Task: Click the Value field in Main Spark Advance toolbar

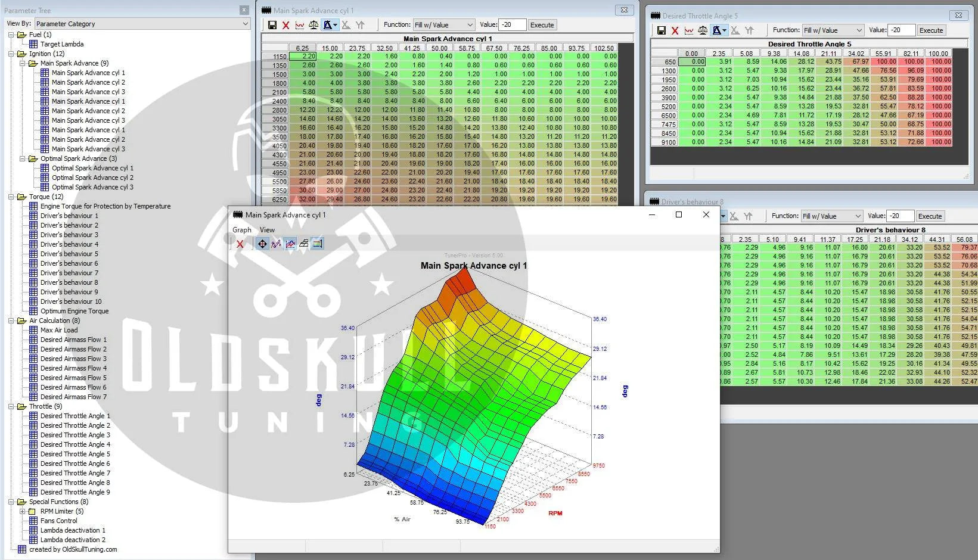Action: coord(512,25)
